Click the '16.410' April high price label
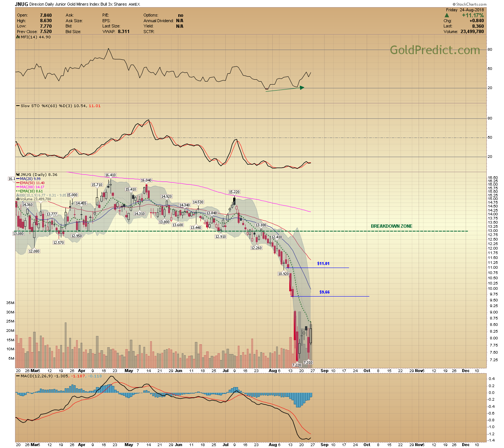Image resolution: width=504 pixels, height=448 pixels. coord(111,175)
